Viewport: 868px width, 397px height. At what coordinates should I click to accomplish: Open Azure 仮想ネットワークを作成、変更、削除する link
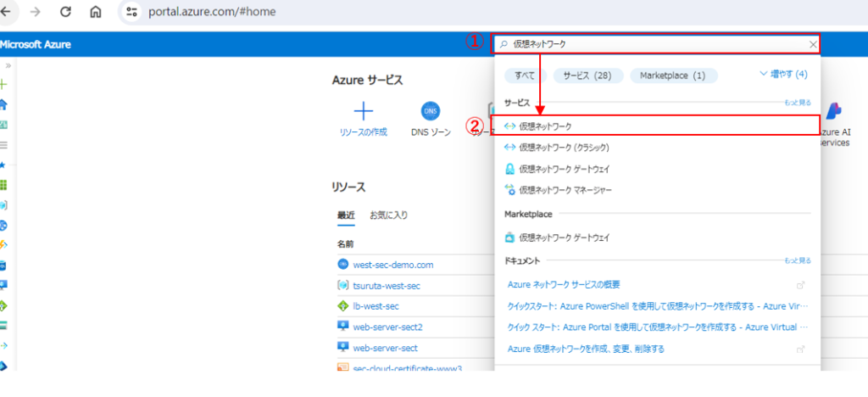click(x=586, y=349)
